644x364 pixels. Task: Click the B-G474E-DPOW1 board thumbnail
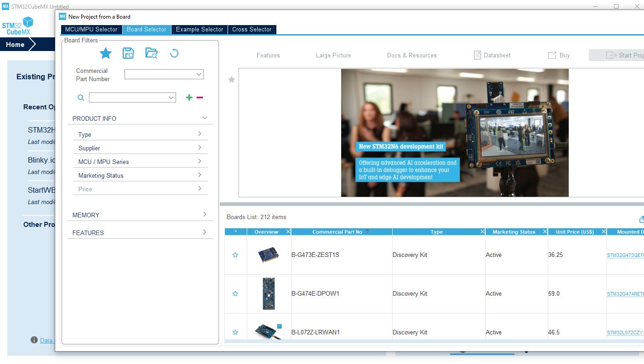coord(269,294)
